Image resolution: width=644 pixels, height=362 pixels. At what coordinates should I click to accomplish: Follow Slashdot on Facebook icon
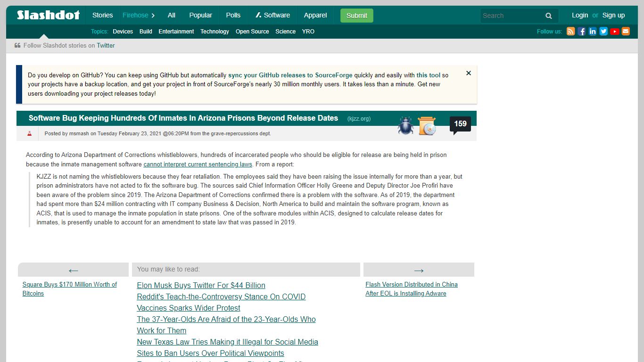(x=582, y=32)
